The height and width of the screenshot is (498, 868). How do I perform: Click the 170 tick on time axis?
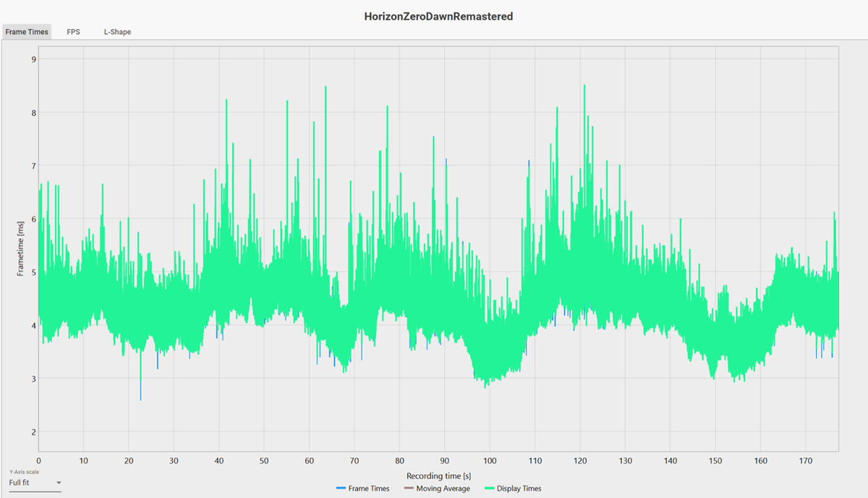[x=806, y=460]
